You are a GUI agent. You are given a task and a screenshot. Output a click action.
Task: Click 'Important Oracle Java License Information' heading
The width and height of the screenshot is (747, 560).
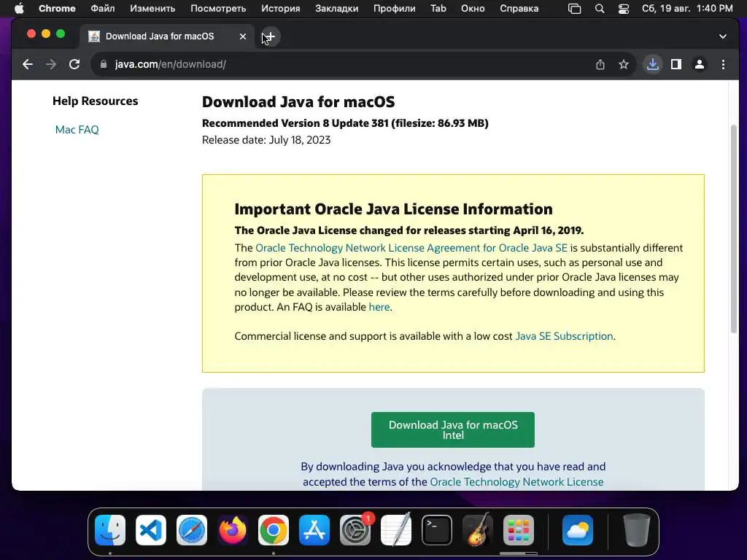tap(393, 209)
